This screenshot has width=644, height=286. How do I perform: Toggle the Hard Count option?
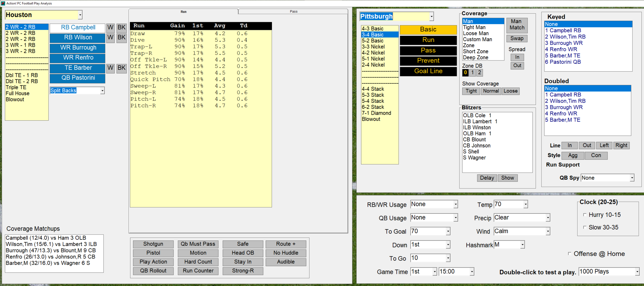point(198,262)
